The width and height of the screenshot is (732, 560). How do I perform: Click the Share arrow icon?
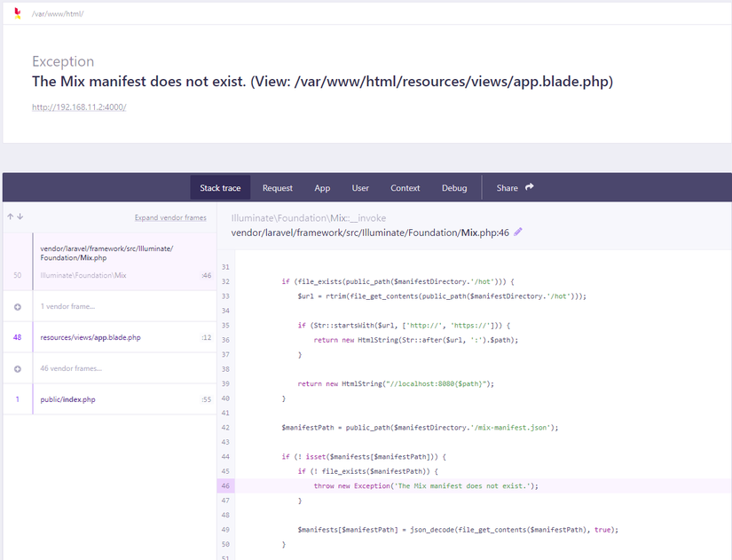530,187
